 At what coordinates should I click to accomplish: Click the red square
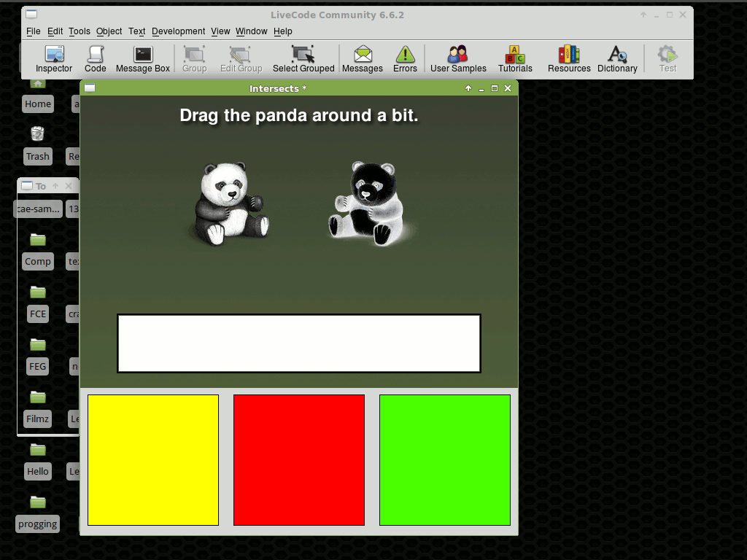pyautogui.click(x=299, y=460)
